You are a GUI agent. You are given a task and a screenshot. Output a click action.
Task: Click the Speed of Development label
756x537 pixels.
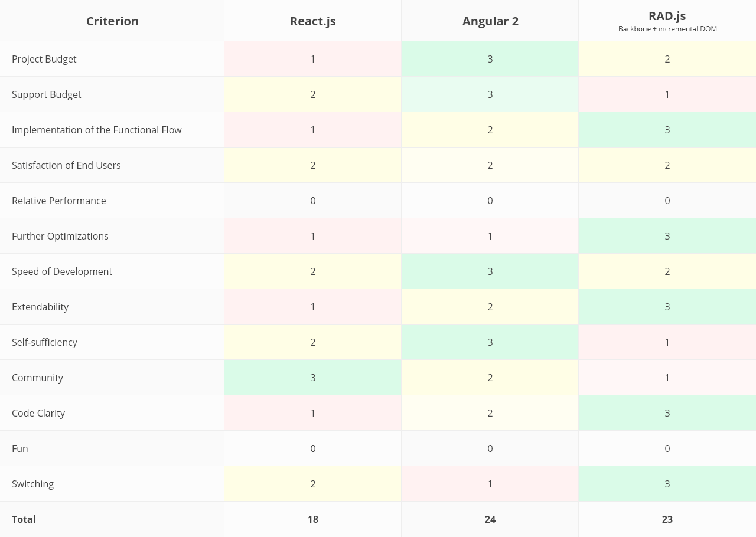tap(62, 271)
